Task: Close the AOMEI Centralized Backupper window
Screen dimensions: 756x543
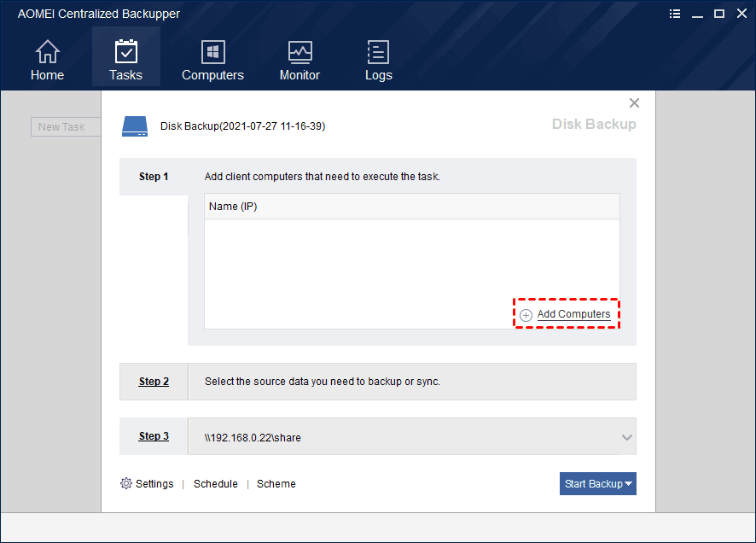Action: pos(741,14)
